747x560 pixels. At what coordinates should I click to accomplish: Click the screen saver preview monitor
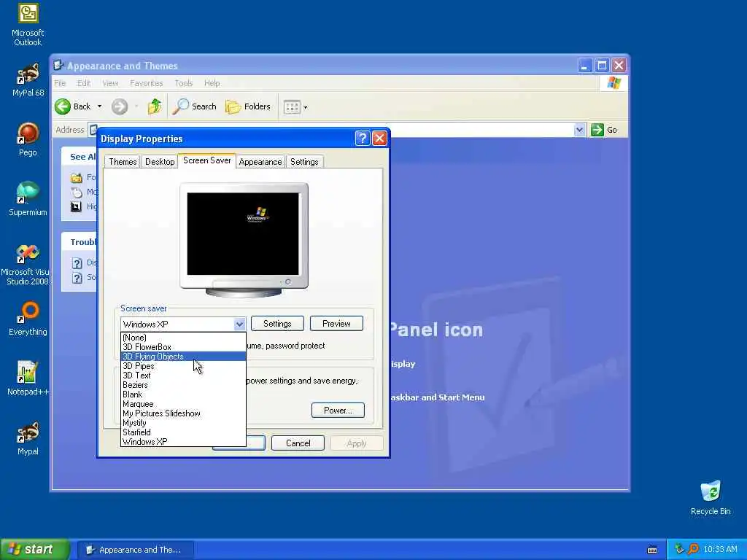pos(244,239)
